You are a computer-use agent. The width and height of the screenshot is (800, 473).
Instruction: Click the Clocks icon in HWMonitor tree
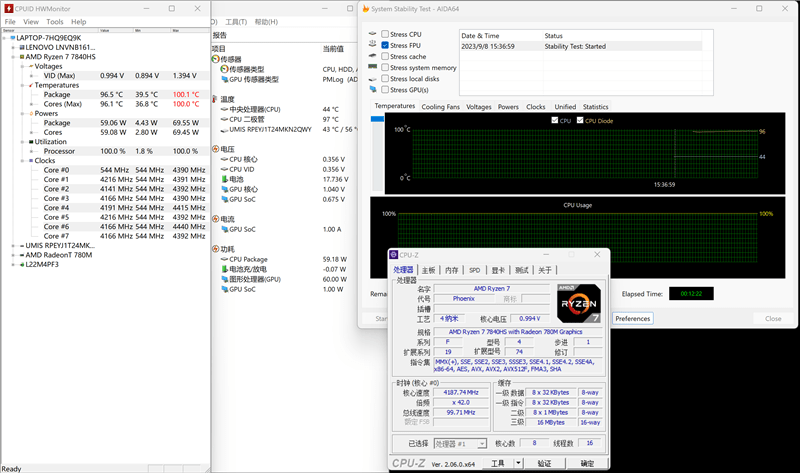click(x=31, y=161)
